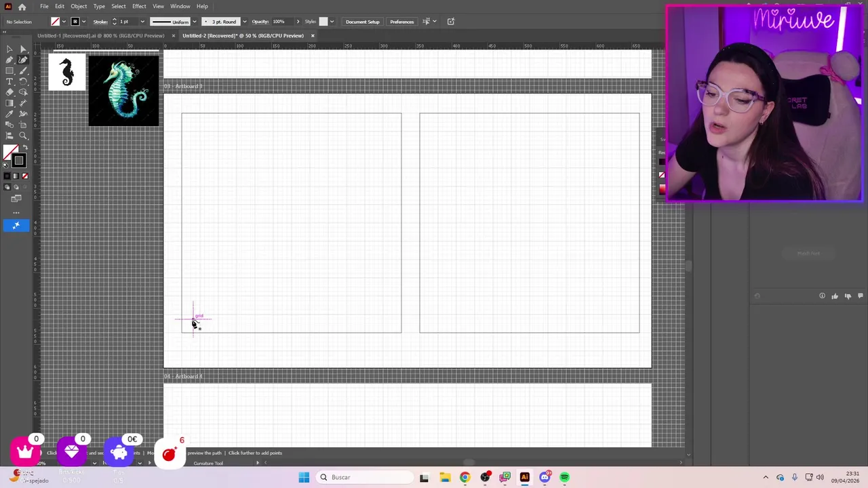This screenshot has width=868, height=488.
Task: Open Illustrator from the Windows taskbar
Action: point(525,477)
